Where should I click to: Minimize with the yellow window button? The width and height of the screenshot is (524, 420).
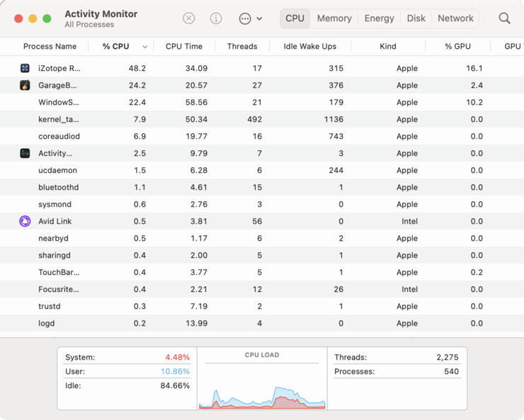tap(33, 18)
